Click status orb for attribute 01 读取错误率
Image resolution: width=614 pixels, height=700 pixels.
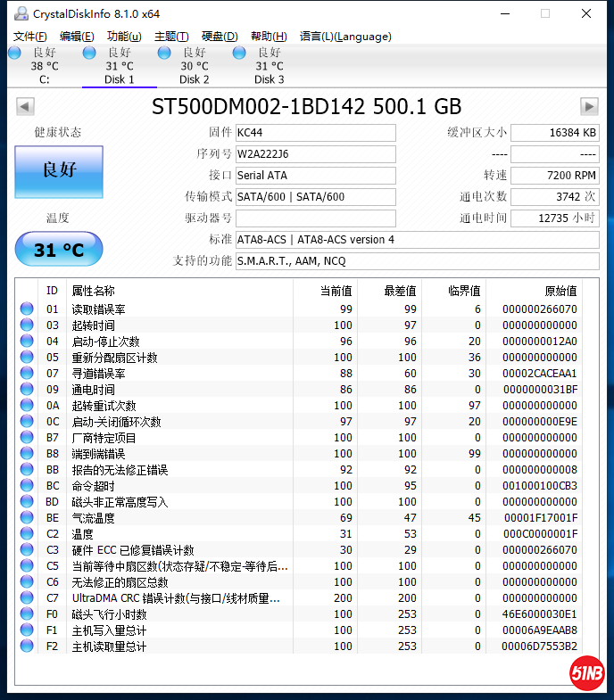tap(27, 309)
